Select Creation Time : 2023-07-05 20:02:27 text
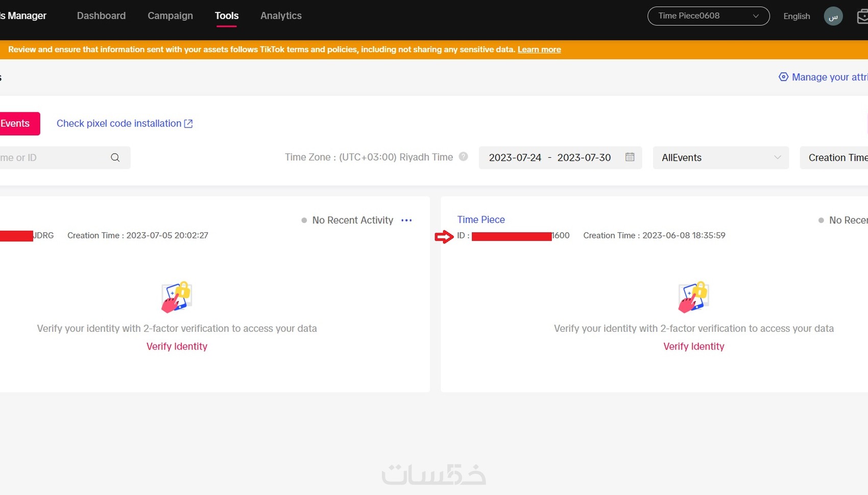 [138, 235]
